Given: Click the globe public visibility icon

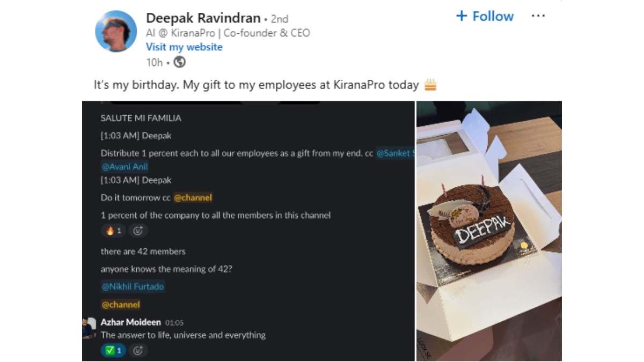Looking at the screenshot, I should (x=180, y=62).
